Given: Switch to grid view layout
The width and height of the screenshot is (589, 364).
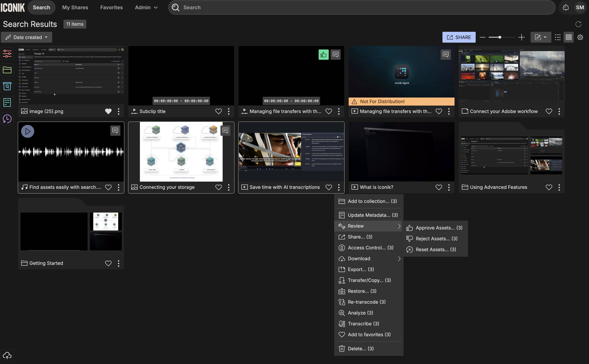Looking at the screenshot, I should pos(568,37).
